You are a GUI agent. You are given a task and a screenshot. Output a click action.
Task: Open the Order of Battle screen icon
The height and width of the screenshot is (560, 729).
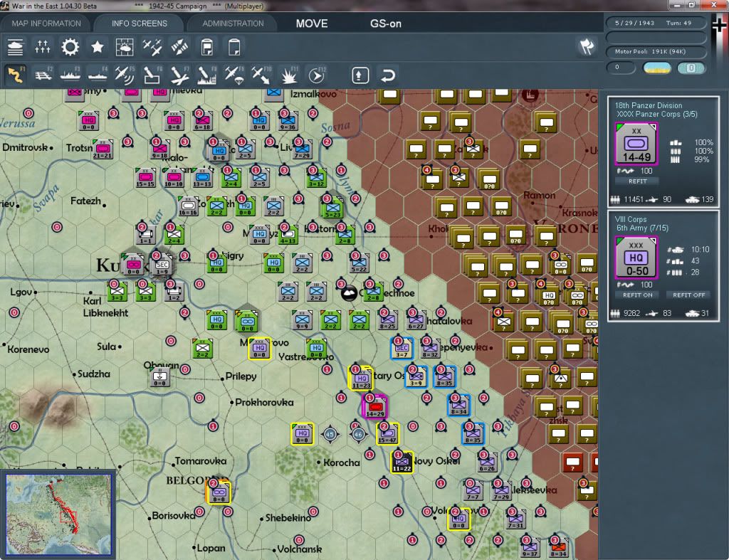point(15,48)
